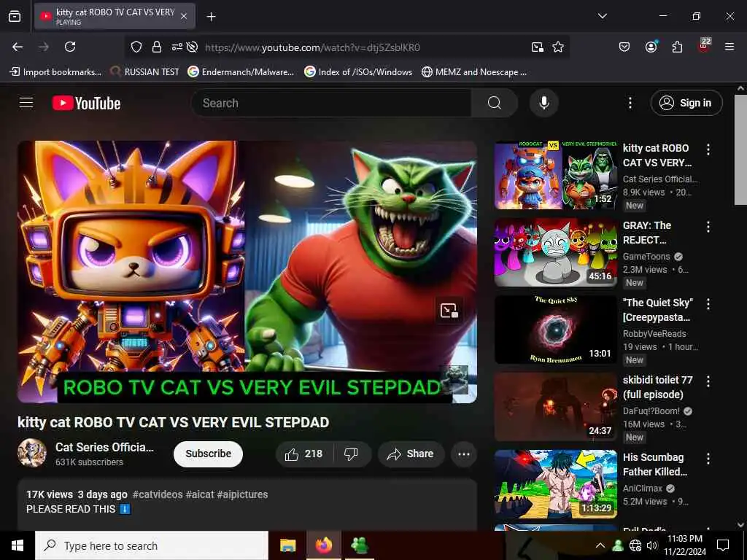Open options menu for GRAY: The REJECT

708,227
